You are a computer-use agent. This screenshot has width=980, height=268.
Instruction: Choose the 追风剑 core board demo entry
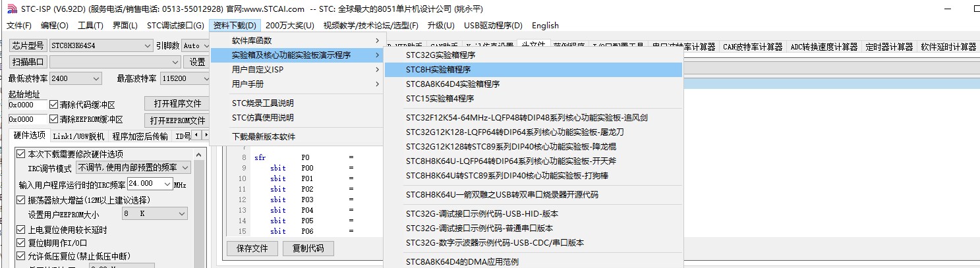pyautogui.click(x=534, y=118)
